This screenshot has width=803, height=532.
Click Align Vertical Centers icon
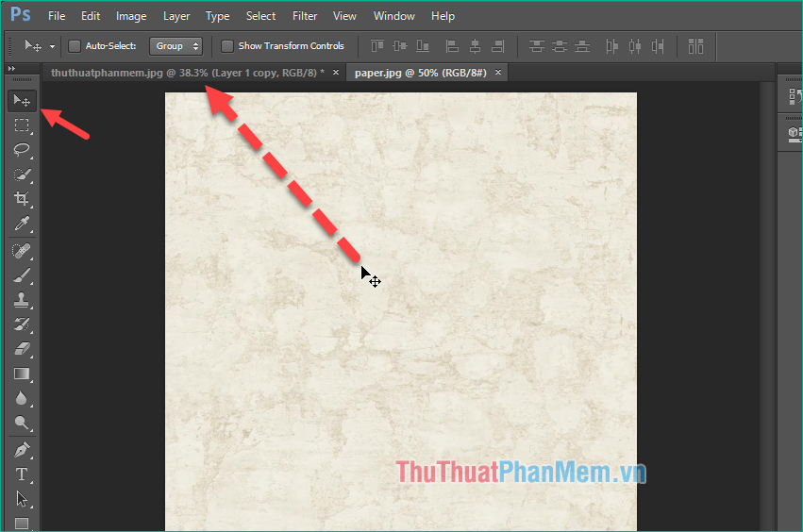point(400,46)
